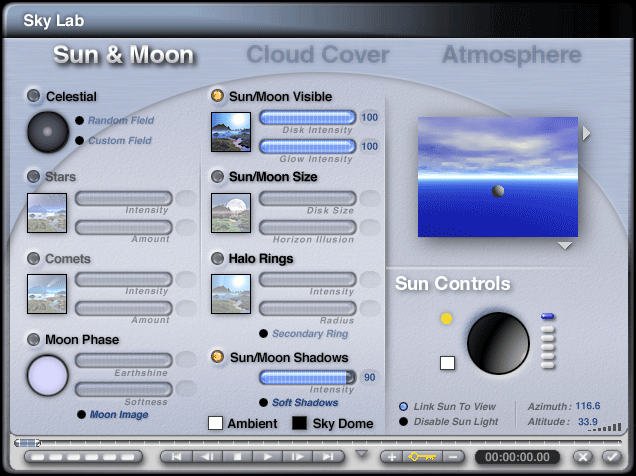
Task: Expand the triangle menu below sky preview
Action: tap(565, 245)
